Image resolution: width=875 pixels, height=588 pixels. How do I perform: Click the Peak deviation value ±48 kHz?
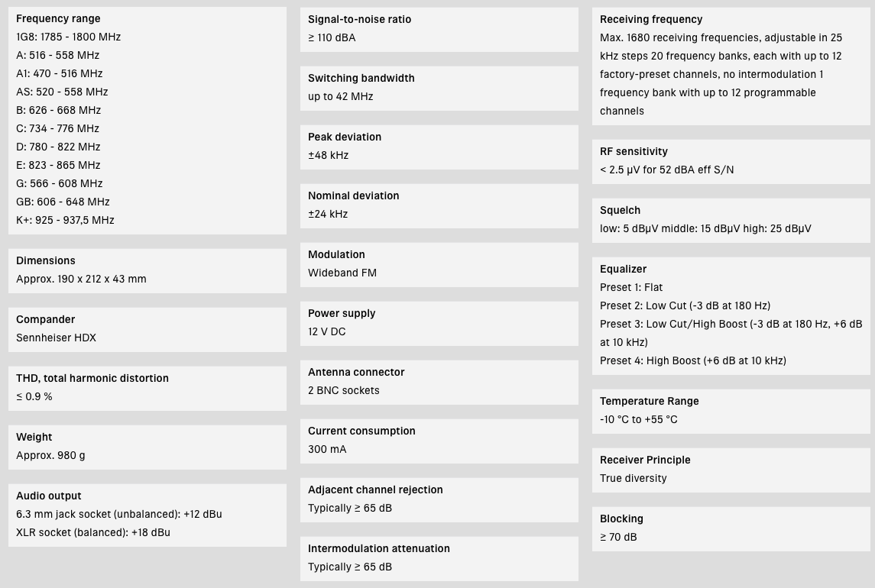coord(329,155)
